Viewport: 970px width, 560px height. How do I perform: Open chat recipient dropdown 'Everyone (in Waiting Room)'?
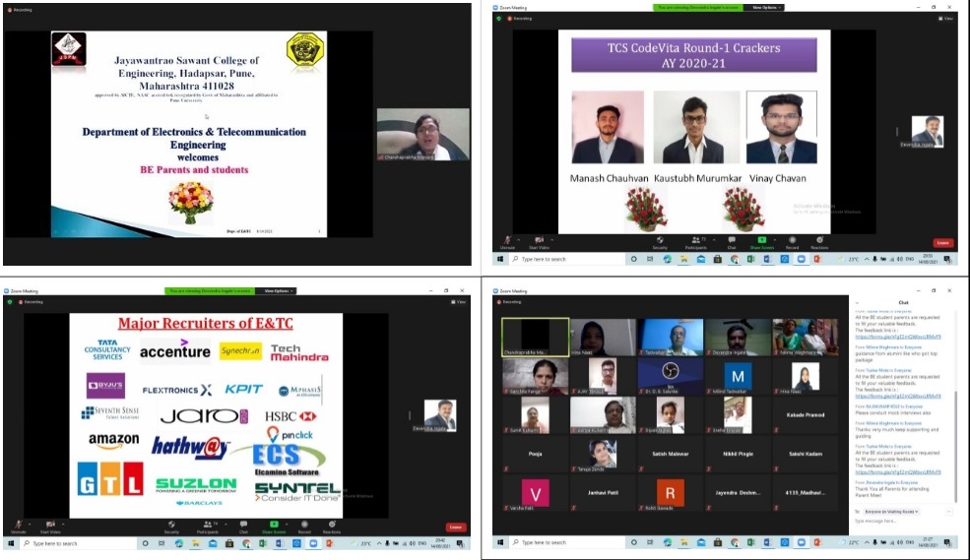pos(891,512)
